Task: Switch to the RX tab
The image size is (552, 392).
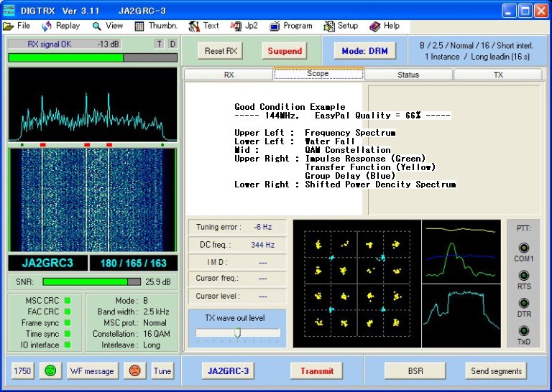Action: [229, 75]
